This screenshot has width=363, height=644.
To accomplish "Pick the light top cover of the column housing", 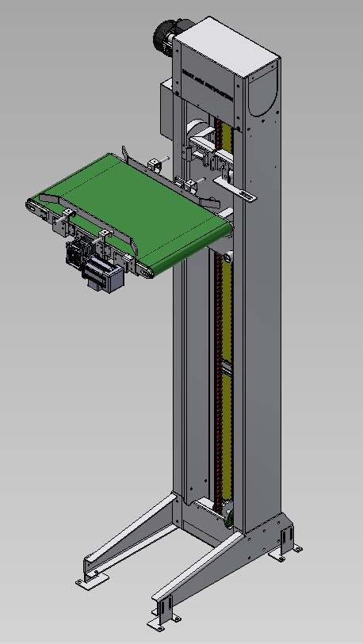I will coord(226,46).
